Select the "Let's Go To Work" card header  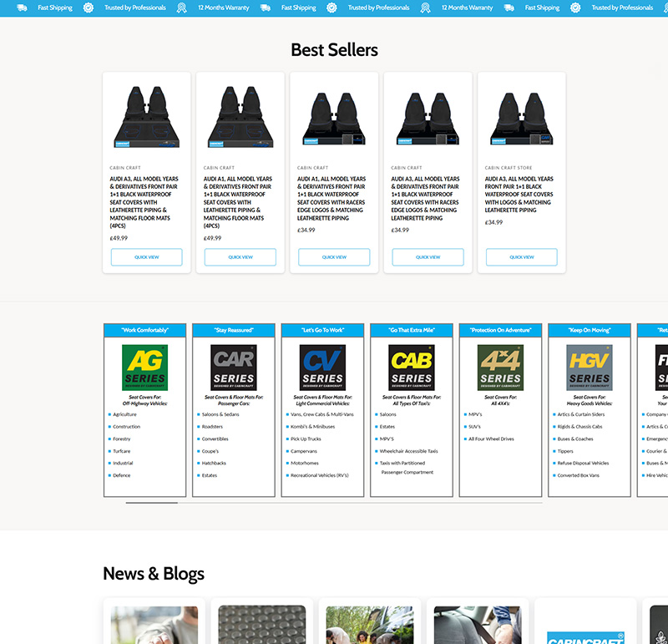tap(322, 330)
